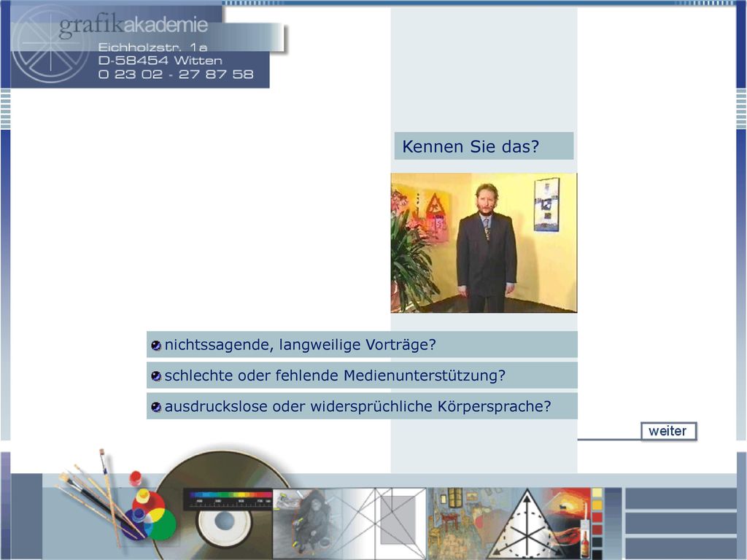
Task: Select the text 'ausdruckslose oder widersprüchliche Körpersprache?'
Action: tap(357, 407)
